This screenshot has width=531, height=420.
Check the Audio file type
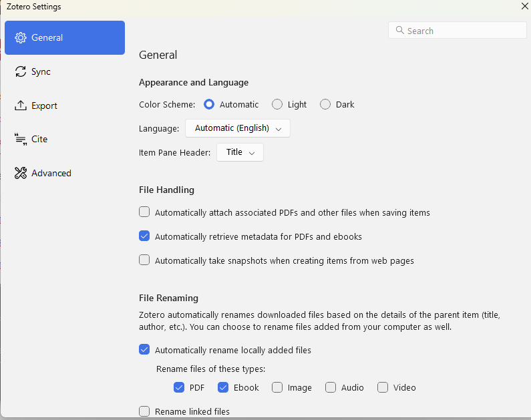tap(331, 387)
